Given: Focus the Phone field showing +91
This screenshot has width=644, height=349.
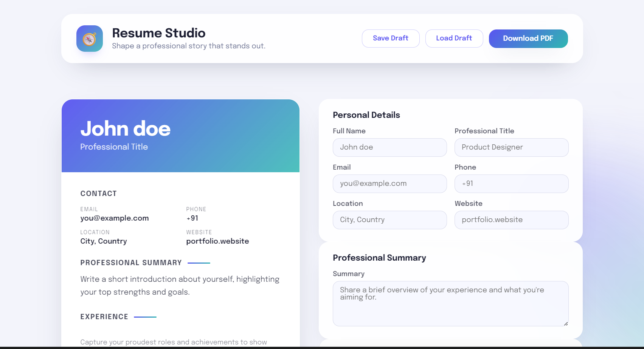Looking at the screenshot, I should (x=511, y=184).
